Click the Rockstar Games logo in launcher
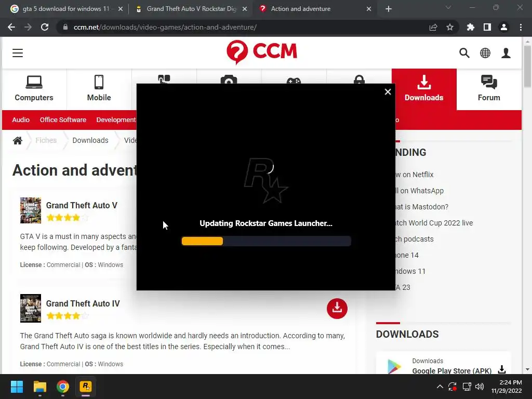This screenshot has height=399, width=532. 266,180
